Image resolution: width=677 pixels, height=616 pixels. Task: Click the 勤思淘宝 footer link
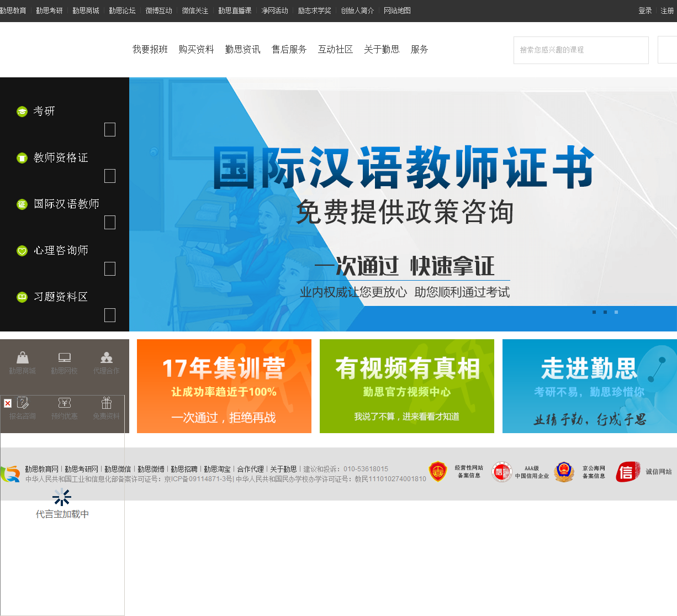point(217,469)
